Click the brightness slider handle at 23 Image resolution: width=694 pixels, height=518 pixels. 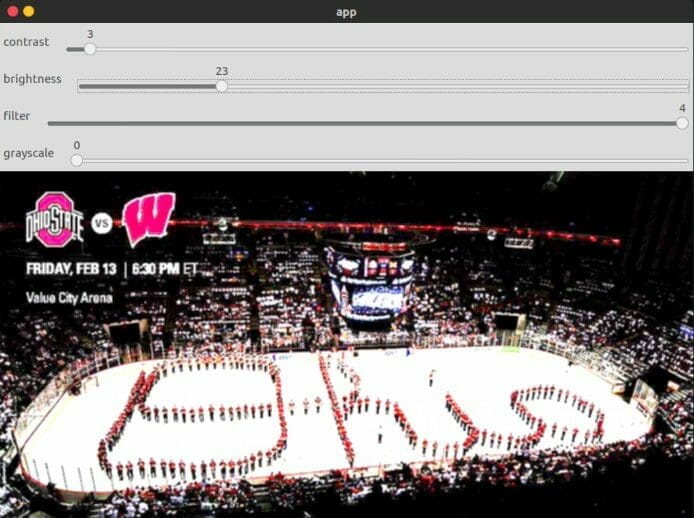click(x=222, y=86)
